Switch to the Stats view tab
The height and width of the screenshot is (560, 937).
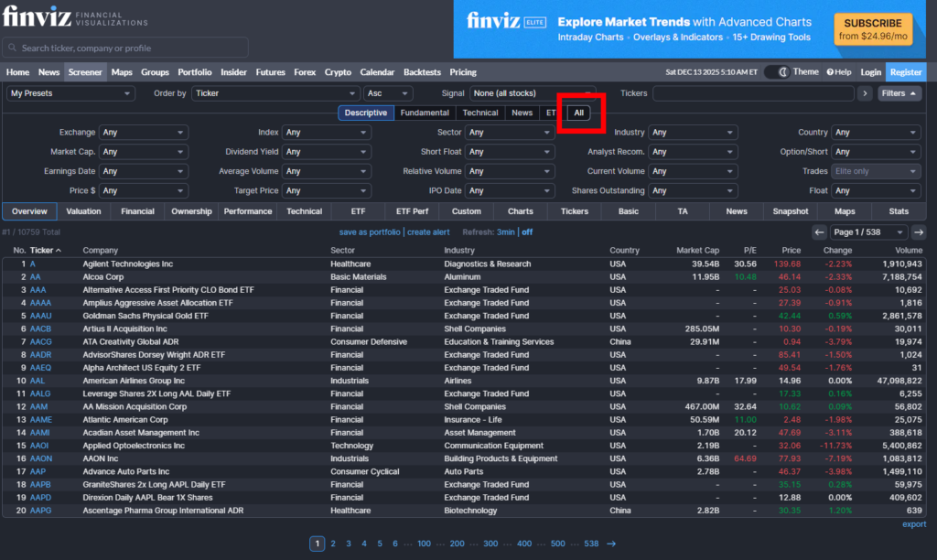[x=899, y=211]
